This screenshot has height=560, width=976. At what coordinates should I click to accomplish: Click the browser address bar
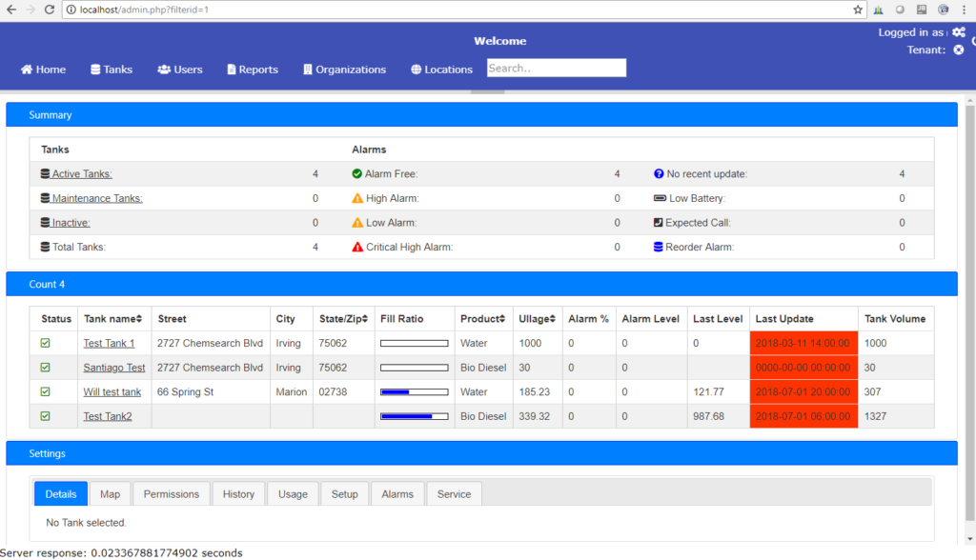tap(464, 10)
